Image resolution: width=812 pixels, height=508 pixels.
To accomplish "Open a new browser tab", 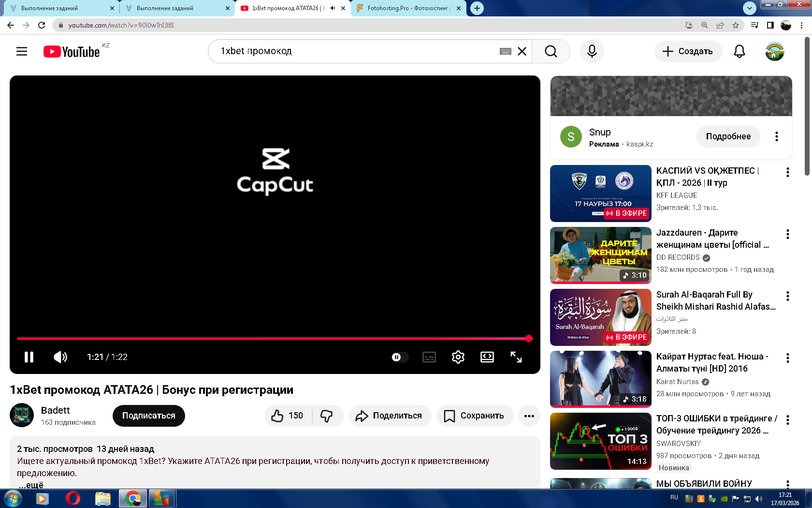I will click(x=477, y=8).
